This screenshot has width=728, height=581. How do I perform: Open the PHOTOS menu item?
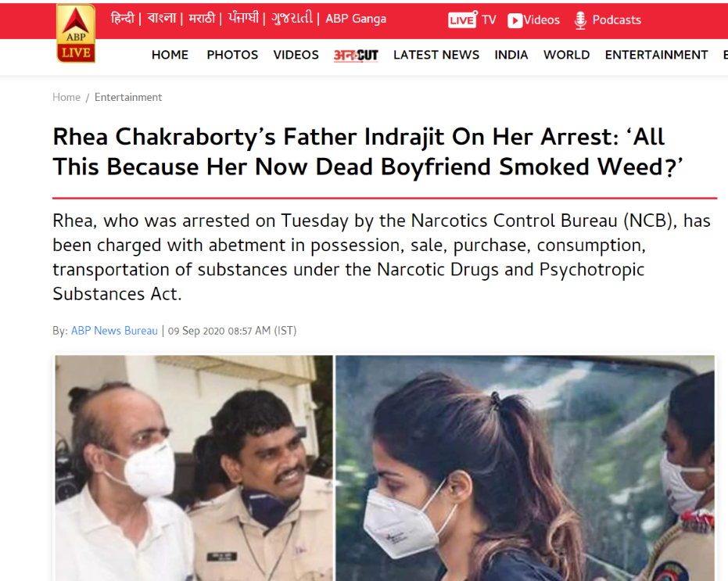point(232,55)
